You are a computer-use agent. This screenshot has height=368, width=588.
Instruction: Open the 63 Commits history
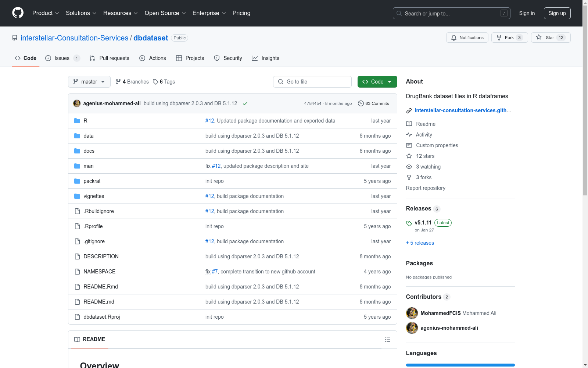(373, 103)
